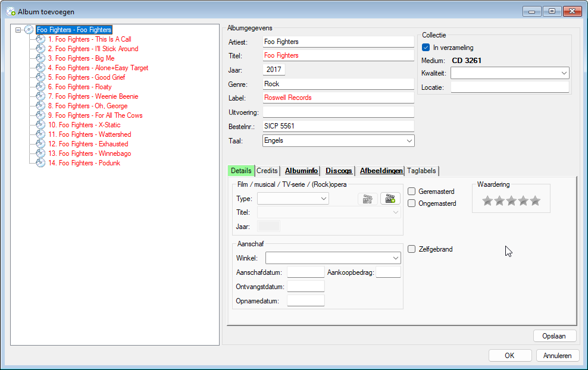Click the track icon beside Exhausted
The width and height of the screenshot is (588, 370).
pyautogui.click(x=40, y=144)
